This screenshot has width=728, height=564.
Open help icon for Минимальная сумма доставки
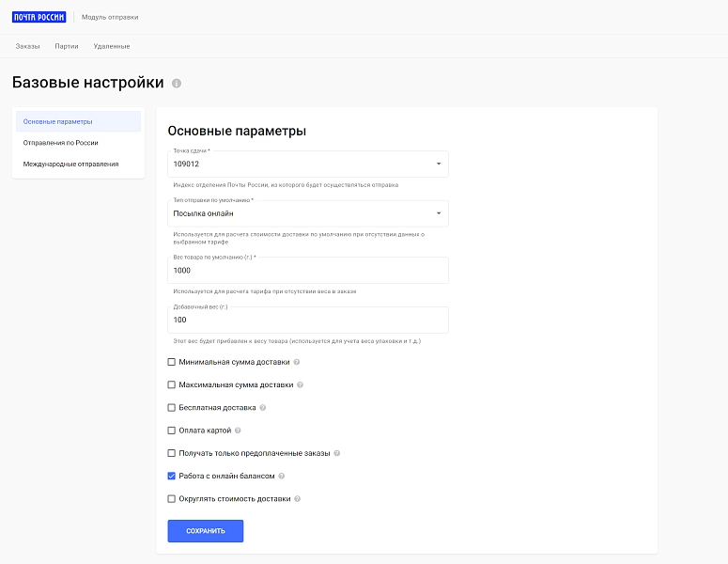click(297, 362)
